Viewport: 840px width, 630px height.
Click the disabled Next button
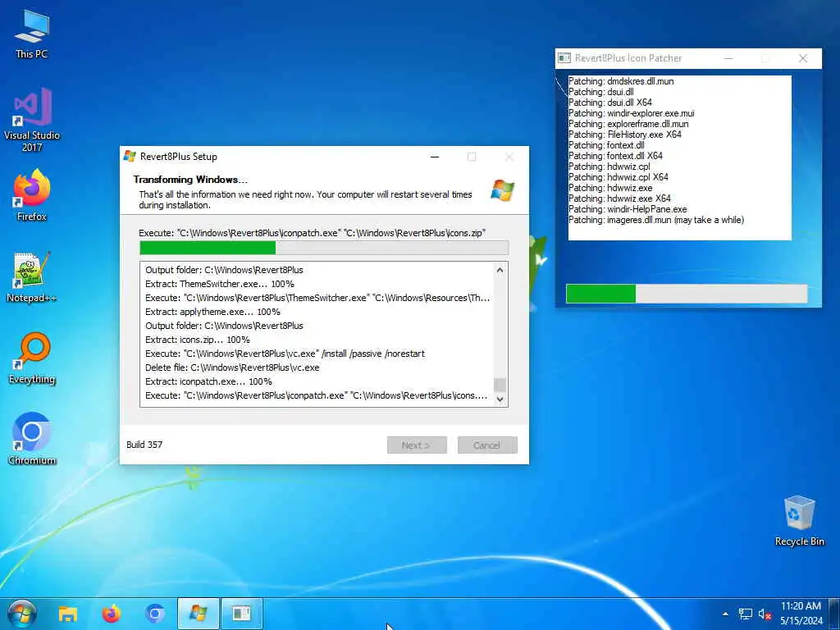[417, 445]
